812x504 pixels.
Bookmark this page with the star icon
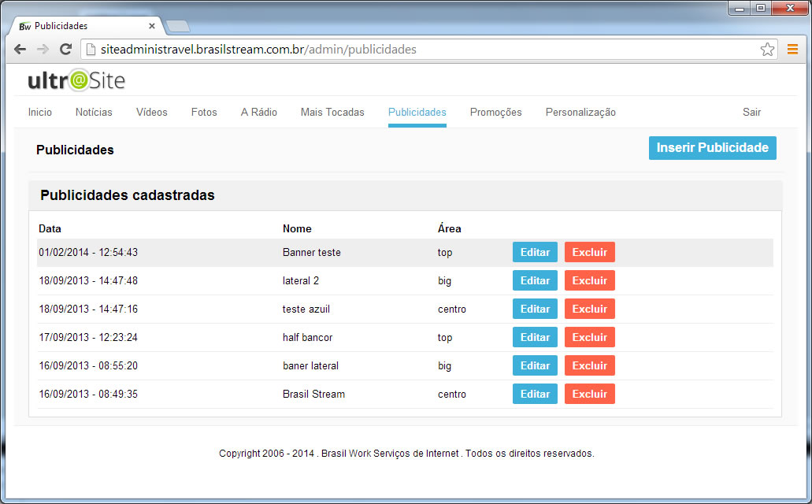click(x=767, y=49)
